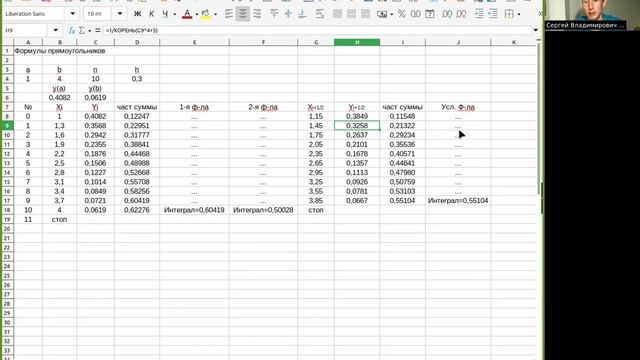640x360 pixels.
Task: Click the formula equals sign icon
Action: (x=98, y=30)
